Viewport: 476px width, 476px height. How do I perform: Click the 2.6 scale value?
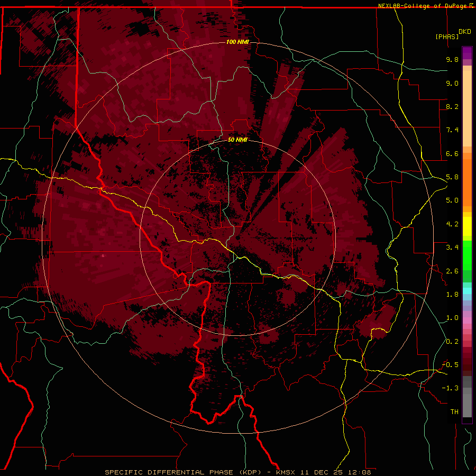(452, 271)
